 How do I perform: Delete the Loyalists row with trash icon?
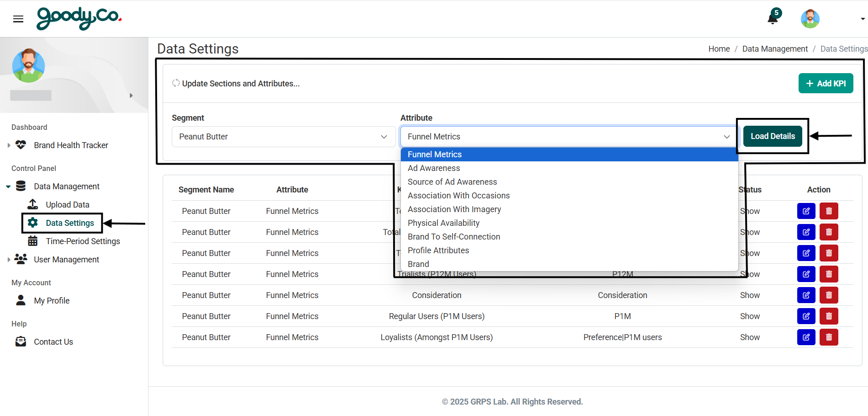829,337
